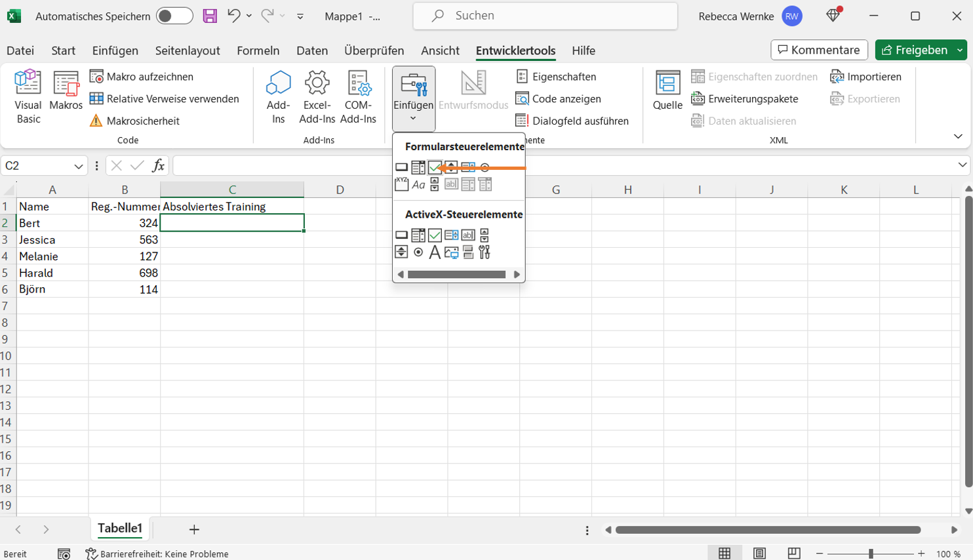The width and height of the screenshot is (973, 560).
Task: Open the Freigeben dropdown arrow
Action: 961,50
